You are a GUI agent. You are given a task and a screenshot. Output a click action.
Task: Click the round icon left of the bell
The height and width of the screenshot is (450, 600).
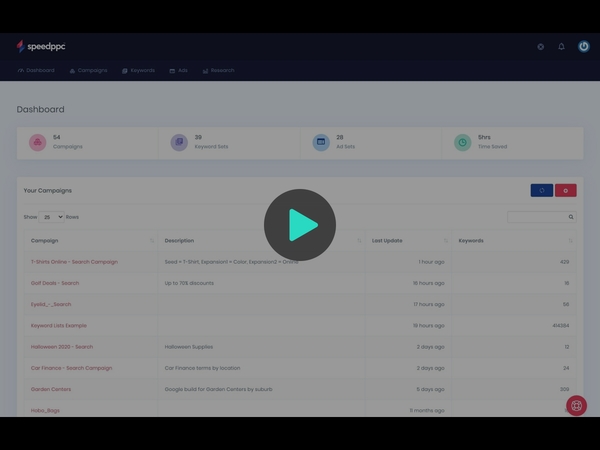coord(541,47)
